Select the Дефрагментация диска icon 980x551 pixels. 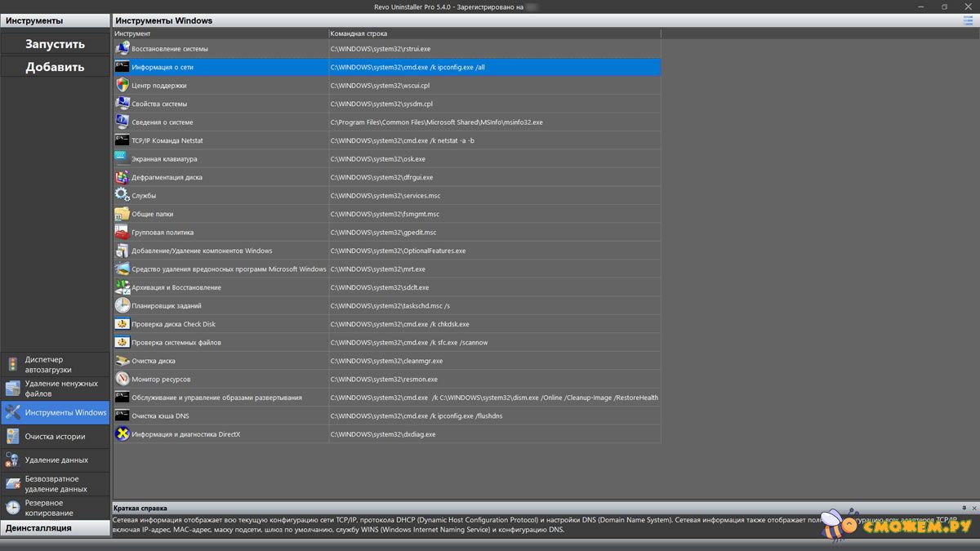pos(122,177)
